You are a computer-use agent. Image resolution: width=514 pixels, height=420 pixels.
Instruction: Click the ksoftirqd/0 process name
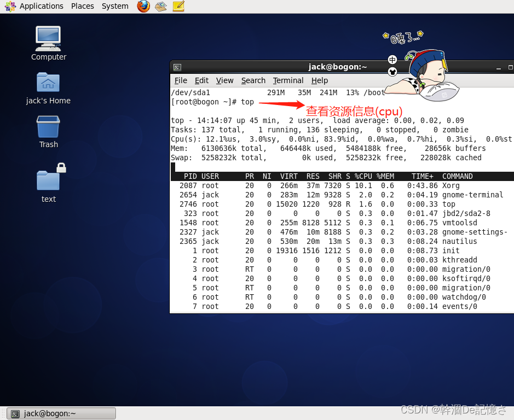click(466, 278)
